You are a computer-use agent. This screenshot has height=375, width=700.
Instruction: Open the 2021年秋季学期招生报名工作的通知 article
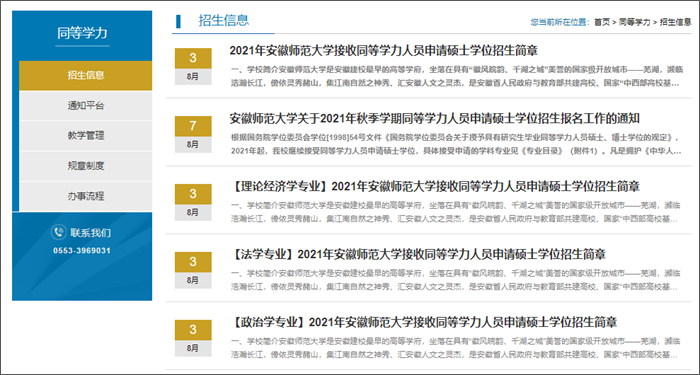[x=435, y=119]
